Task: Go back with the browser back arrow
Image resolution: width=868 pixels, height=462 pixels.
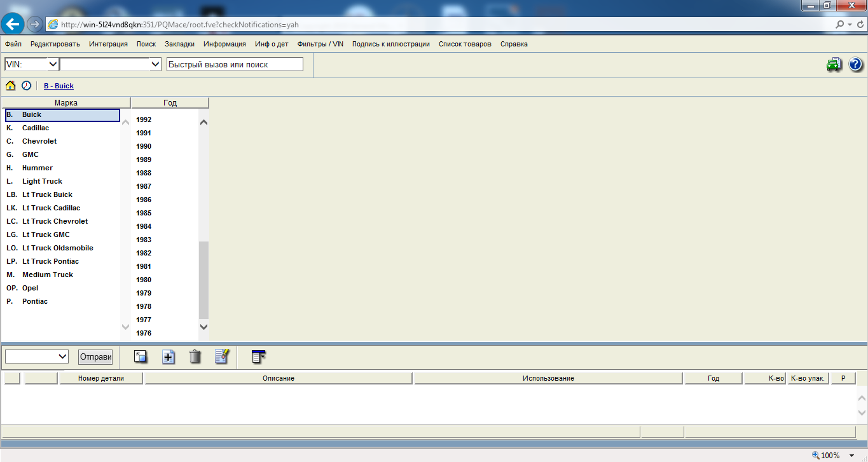Action: (x=13, y=25)
